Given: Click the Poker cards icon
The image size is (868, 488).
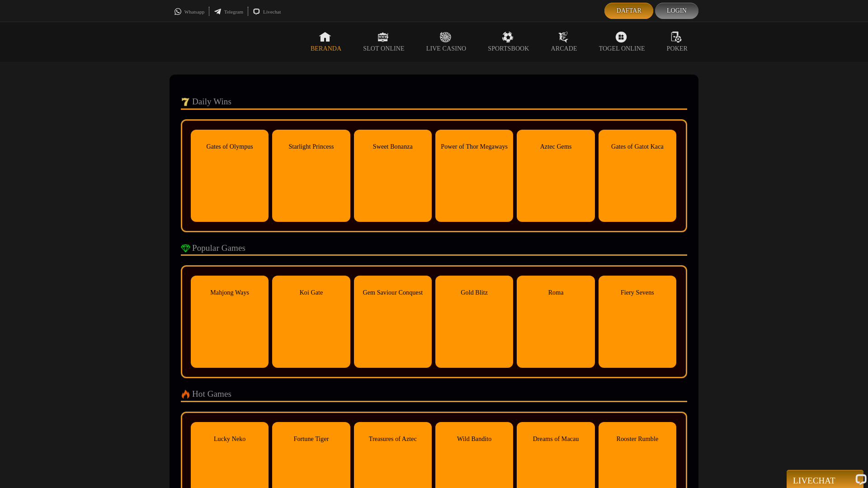Looking at the screenshot, I should pos(676,37).
